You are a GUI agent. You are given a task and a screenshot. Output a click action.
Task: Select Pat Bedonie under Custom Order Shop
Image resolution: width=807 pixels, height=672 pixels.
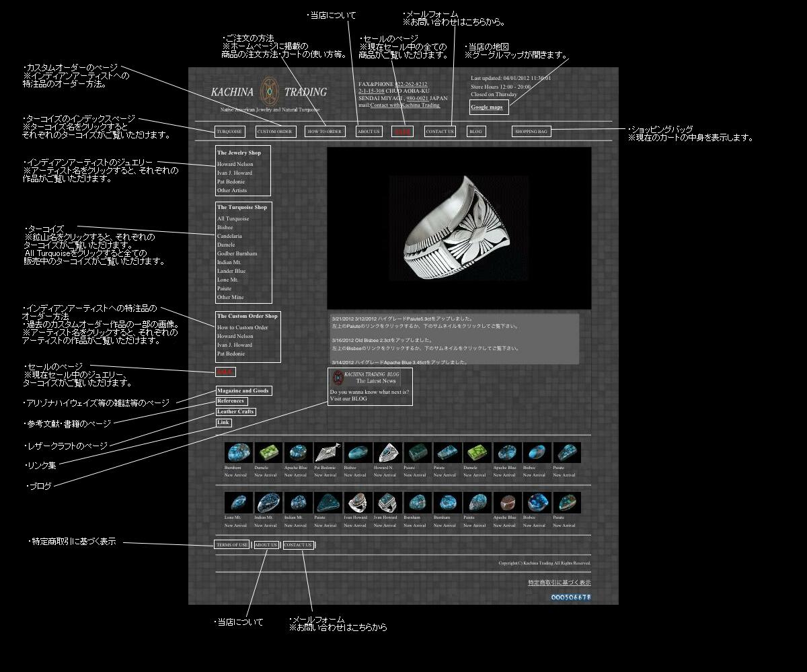231,353
